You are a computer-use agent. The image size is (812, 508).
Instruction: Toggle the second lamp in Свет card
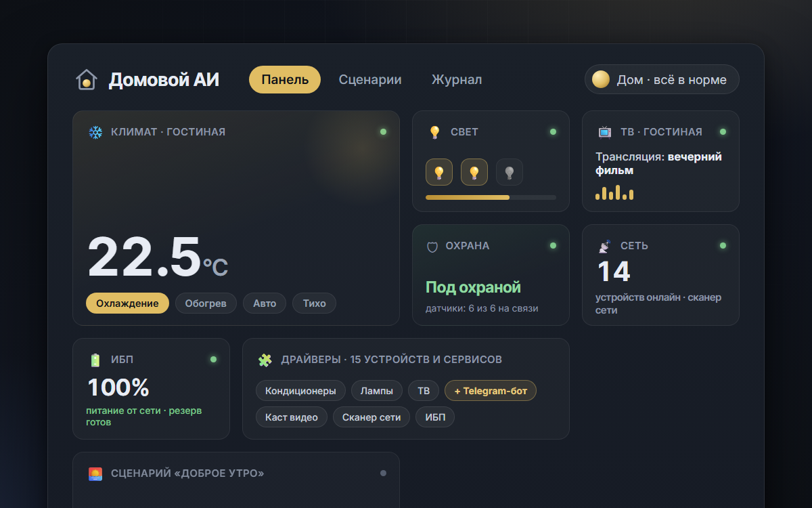[x=474, y=172]
